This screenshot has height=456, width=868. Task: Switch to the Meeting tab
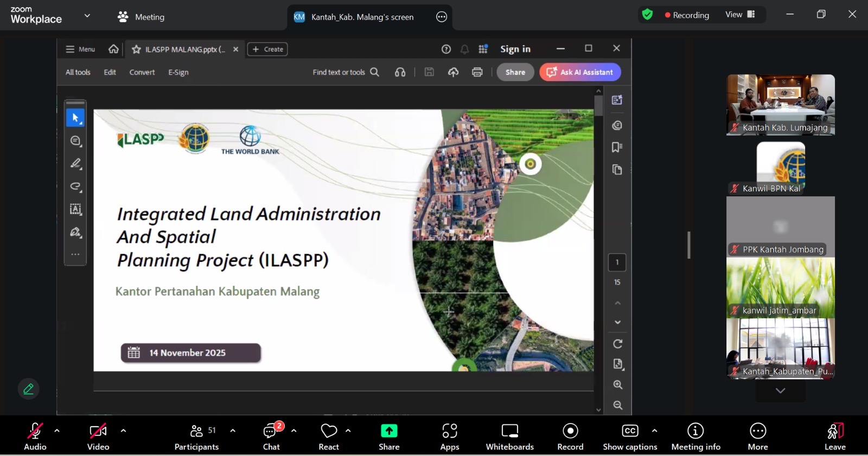[x=141, y=17]
